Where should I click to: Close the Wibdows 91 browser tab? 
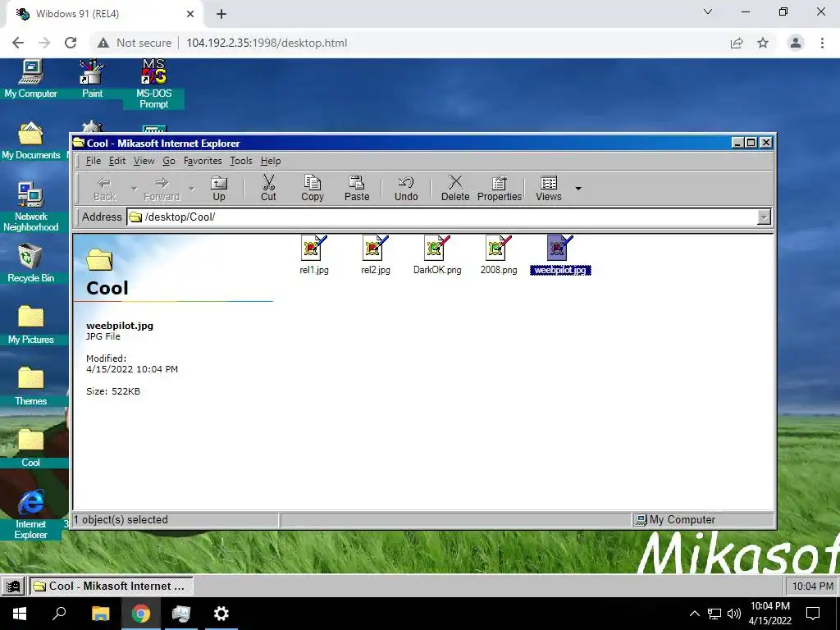(x=190, y=14)
